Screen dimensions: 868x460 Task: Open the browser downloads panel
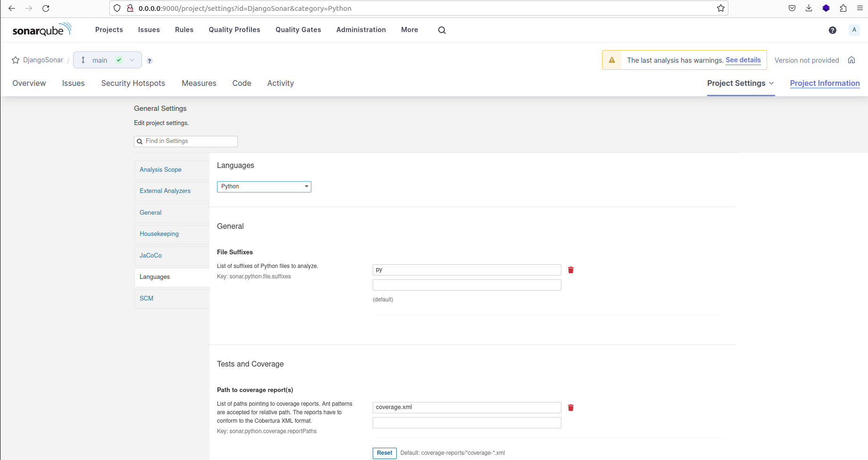pos(809,8)
